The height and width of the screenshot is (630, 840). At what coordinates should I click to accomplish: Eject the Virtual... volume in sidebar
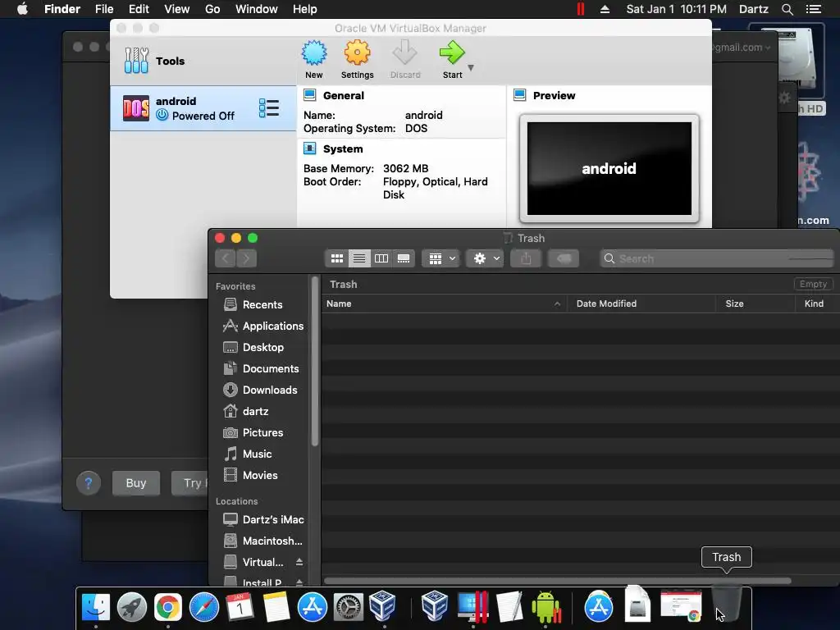coord(299,562)
